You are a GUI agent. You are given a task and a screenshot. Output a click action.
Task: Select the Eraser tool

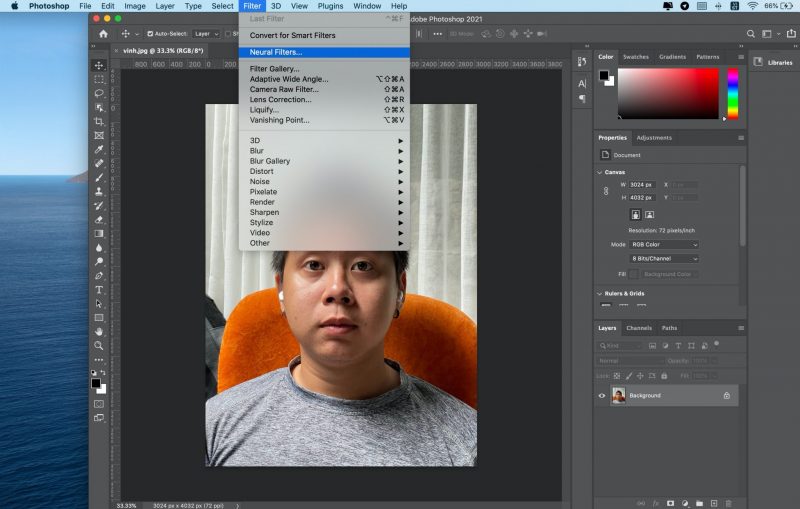coord(99,220)
